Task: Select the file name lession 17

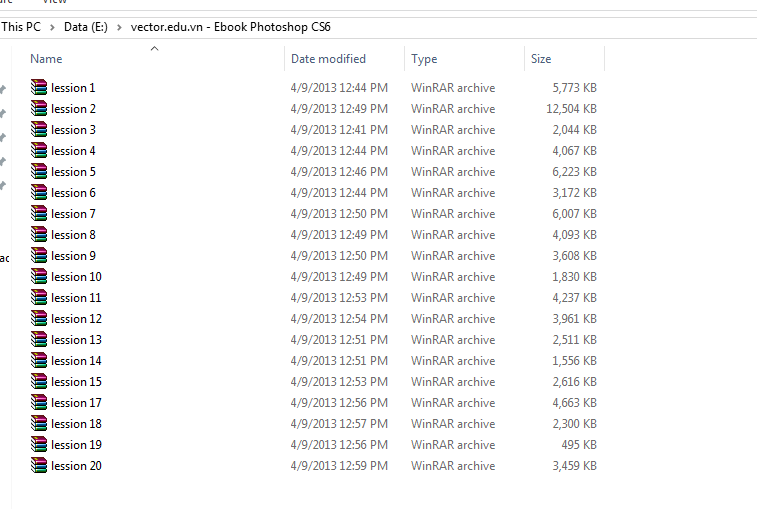Action: (76, 403)
